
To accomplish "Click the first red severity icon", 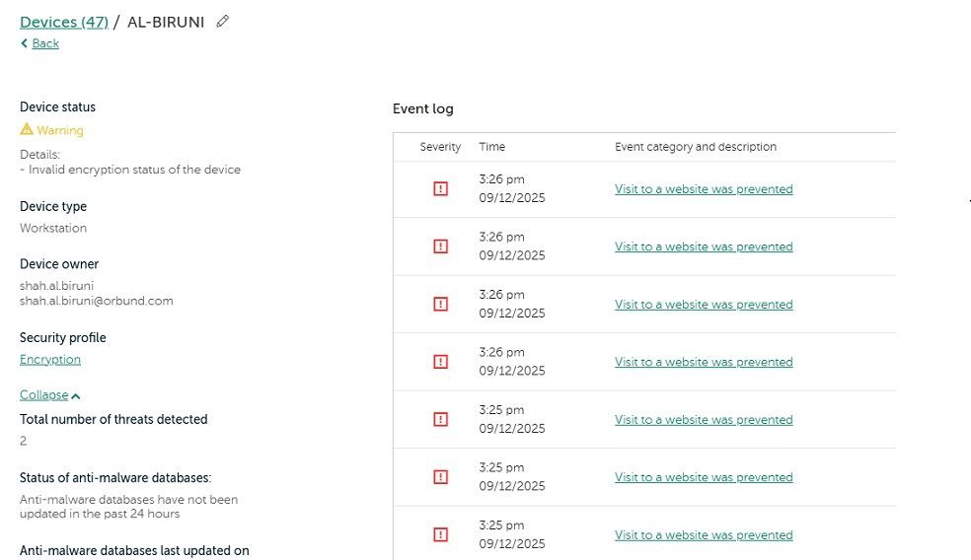I will [x=440, y=189].
